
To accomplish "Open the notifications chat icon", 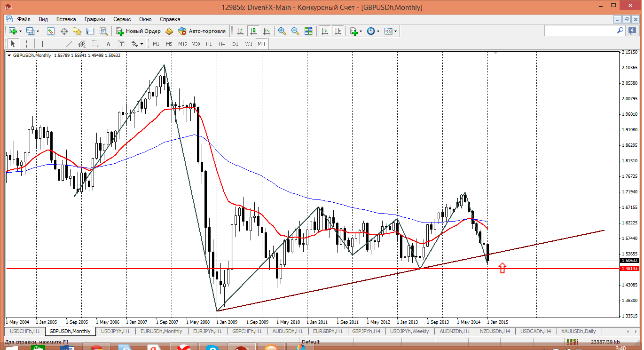I will tap(632, 31).
